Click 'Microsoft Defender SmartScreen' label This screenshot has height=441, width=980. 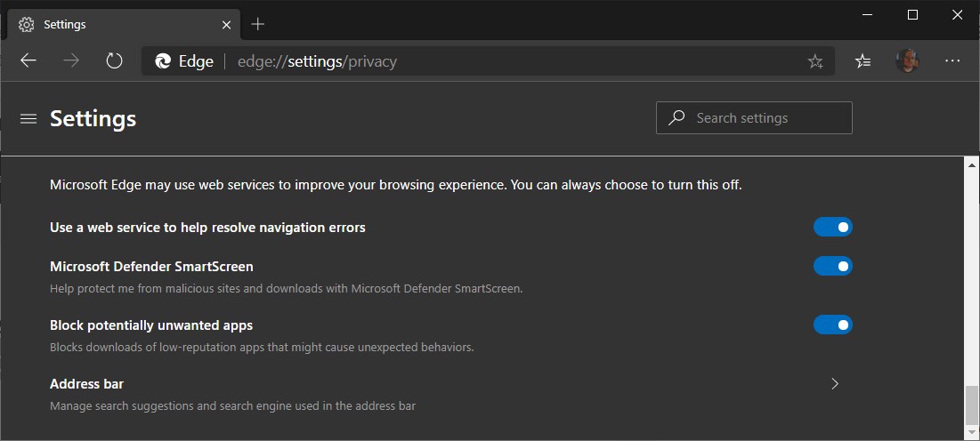click(151, 267)
